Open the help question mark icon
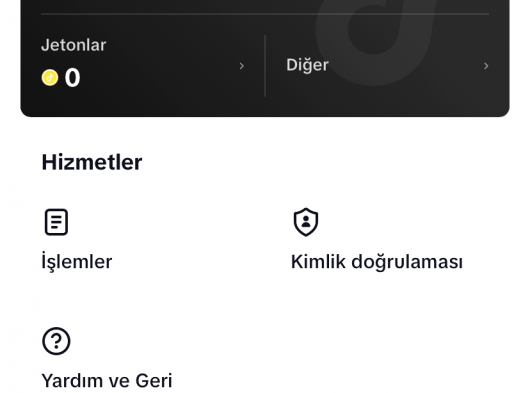 [56, 341]
